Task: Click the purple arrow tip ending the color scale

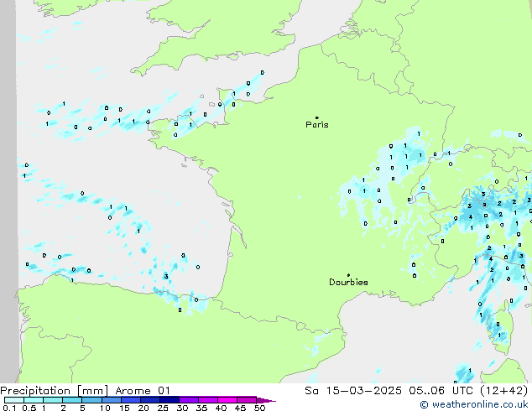Action: [266, 400]
